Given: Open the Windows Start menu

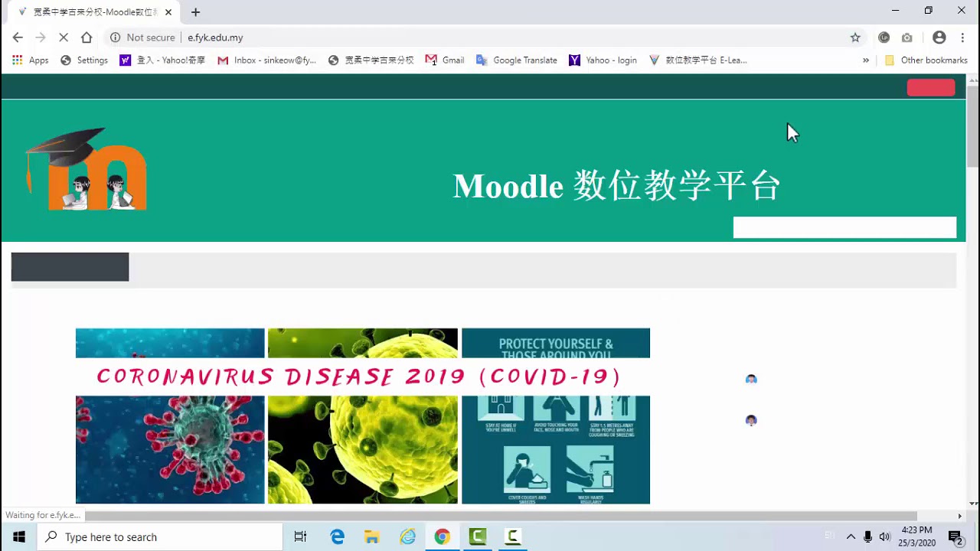Looking at the screenshot, I should point(18,536).
